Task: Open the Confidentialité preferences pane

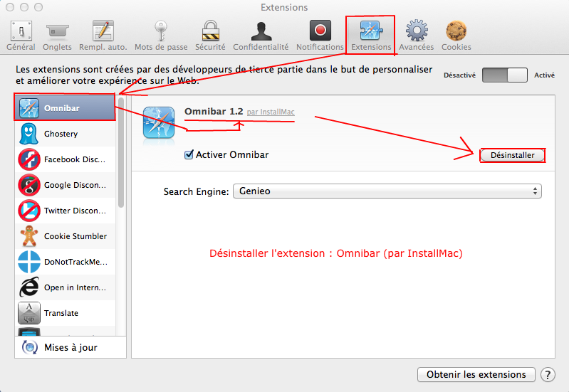Action: pyautogui.click(x=261, y=35)
